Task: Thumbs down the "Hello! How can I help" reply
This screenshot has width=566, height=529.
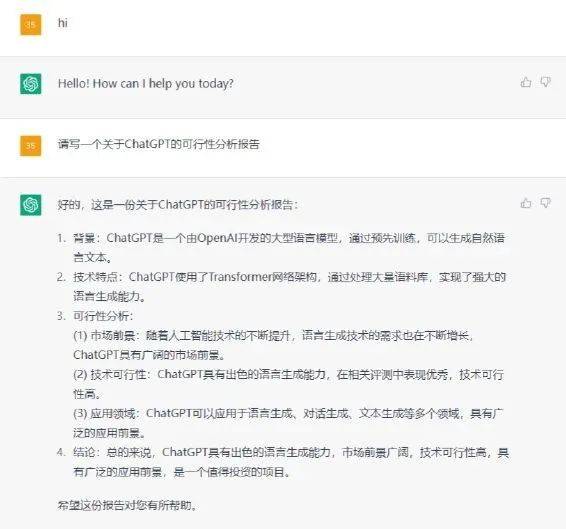Action: pos(545,82)
